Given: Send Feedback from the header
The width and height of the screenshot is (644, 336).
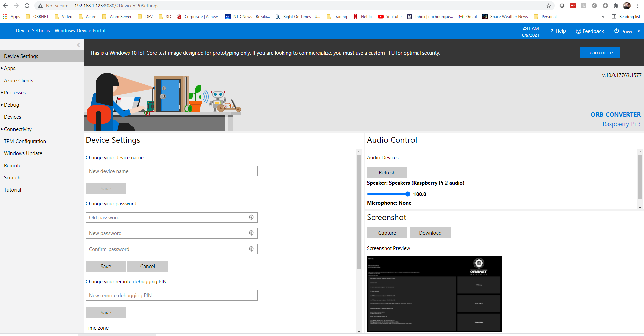Looking at the screenshot, I should 590,31.
